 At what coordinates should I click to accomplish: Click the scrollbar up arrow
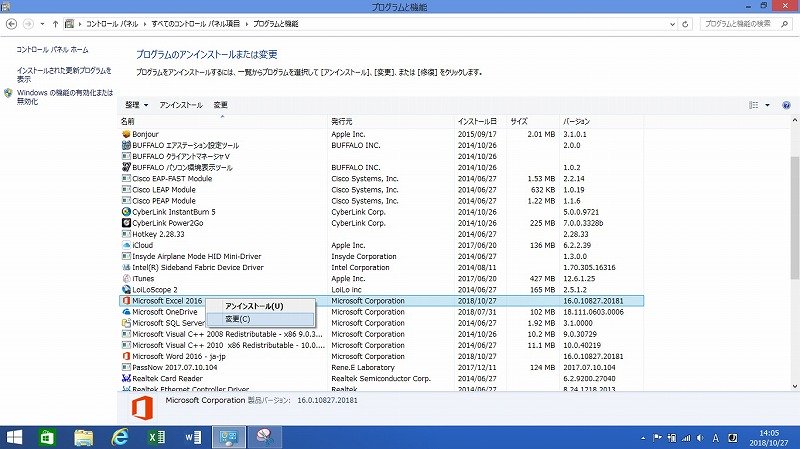point(795,121)
